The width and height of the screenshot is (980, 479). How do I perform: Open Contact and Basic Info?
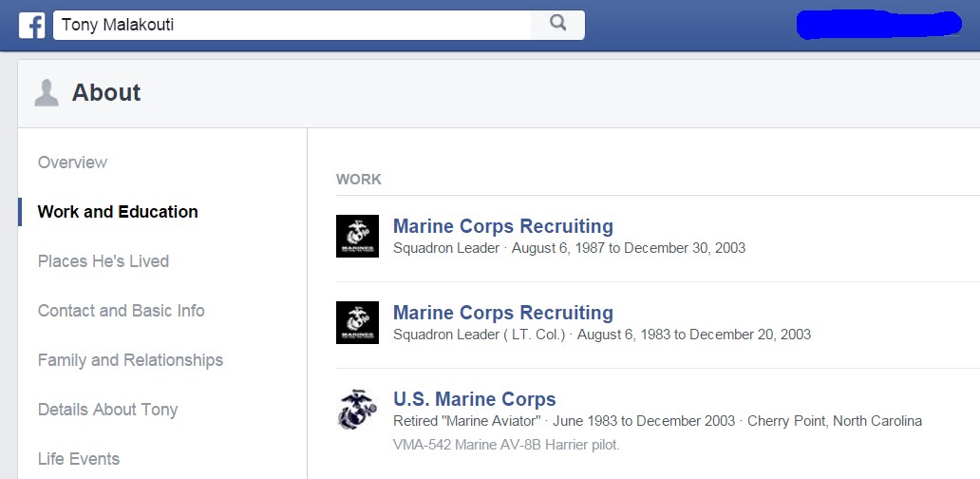pyautogui.click(x=122, y=311)
